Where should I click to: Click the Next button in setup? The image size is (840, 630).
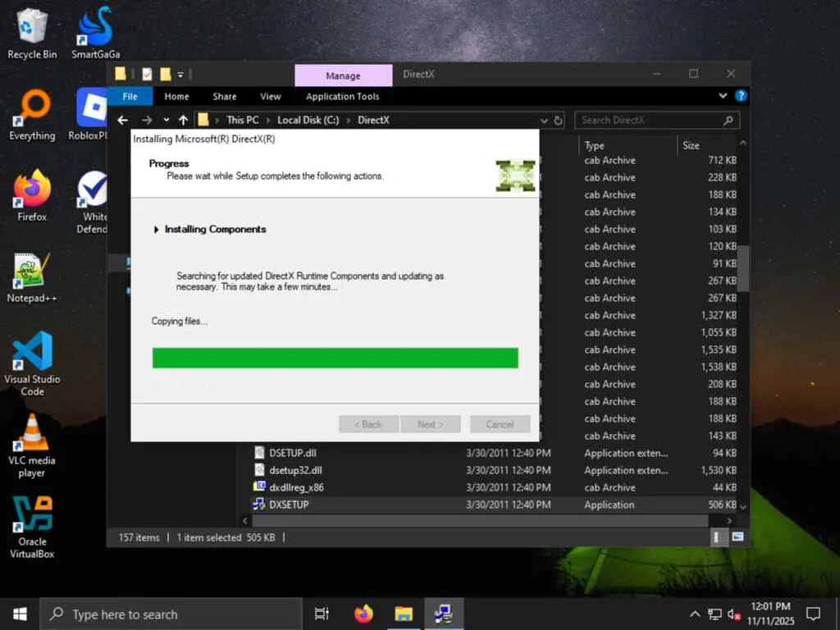click(430, 424)
